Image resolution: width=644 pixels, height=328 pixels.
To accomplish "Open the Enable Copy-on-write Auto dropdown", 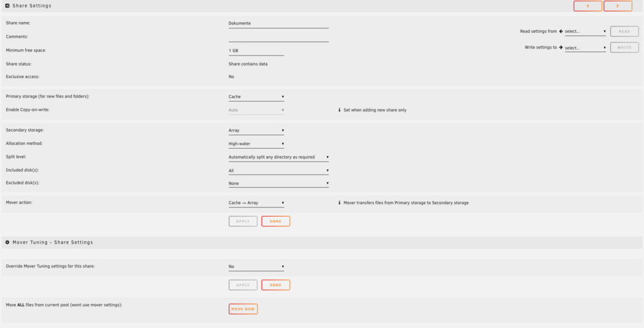I will tap(256, 110).
